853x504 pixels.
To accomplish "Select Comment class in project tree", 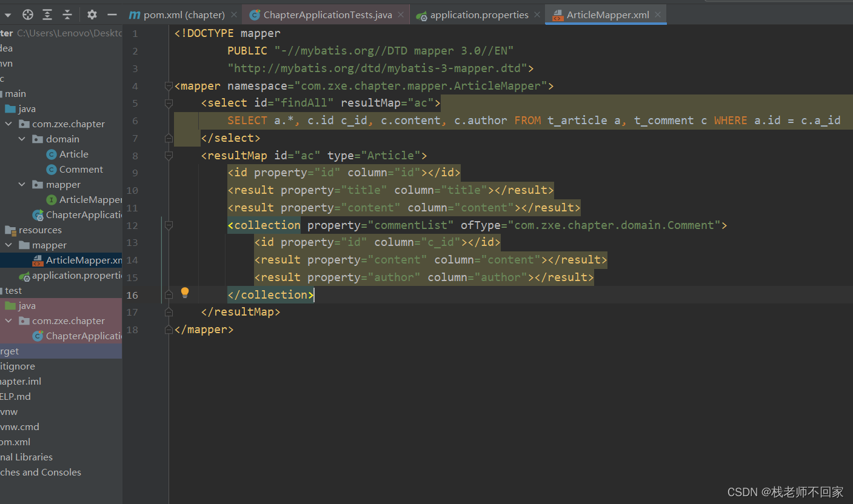I will 81,170.
